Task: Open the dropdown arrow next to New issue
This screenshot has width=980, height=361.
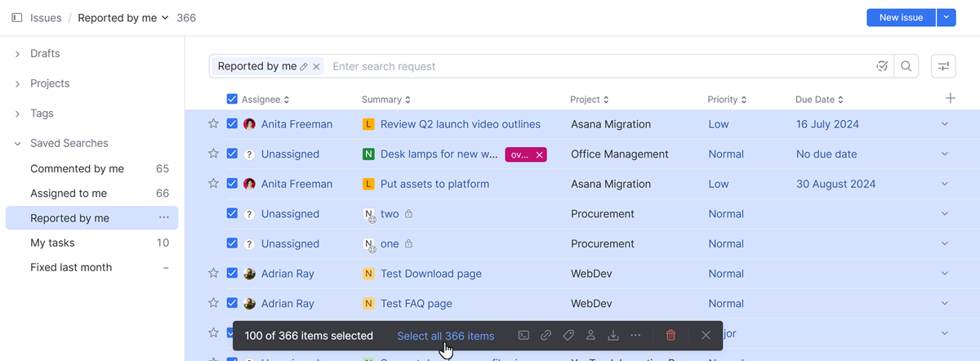Action: [x=946, y=18]
